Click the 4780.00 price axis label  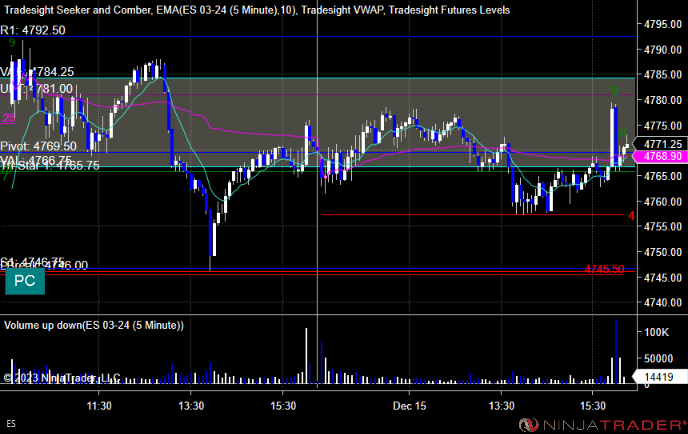pyautogui.click(x=663, y=100)
